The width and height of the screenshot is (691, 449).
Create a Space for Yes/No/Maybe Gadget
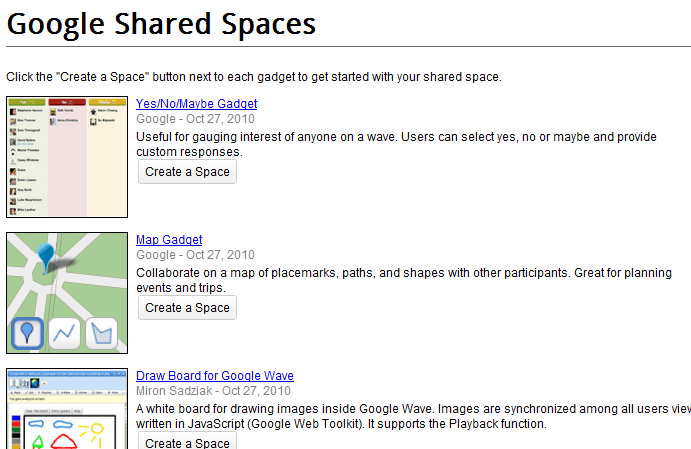click(x=187, y=172)
